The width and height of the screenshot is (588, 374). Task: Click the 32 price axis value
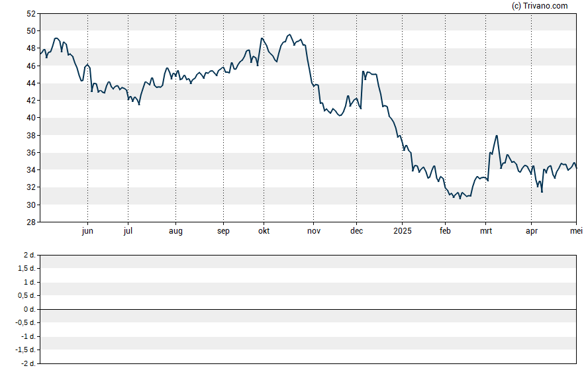coord(31,187)
